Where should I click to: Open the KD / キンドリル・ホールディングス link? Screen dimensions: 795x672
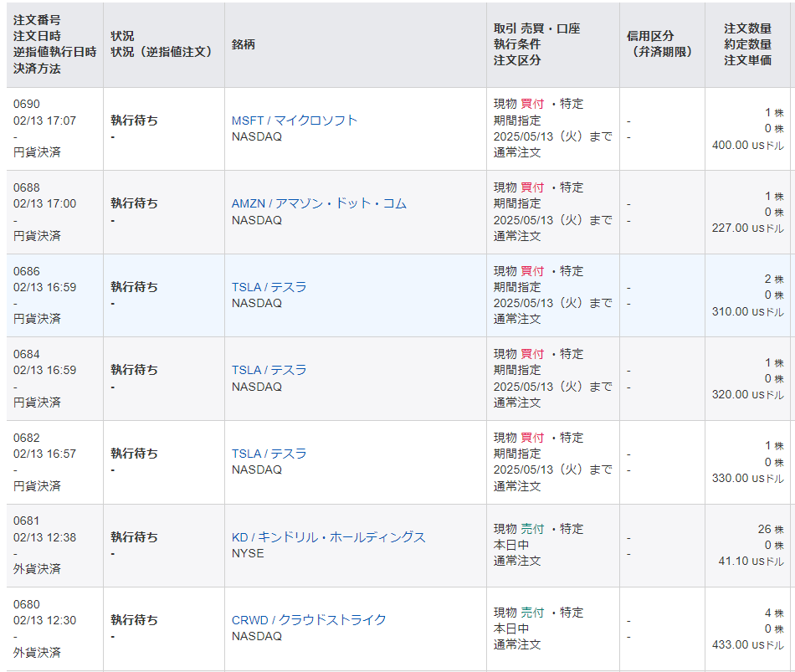pyautogui.click(x=329, y=537)
